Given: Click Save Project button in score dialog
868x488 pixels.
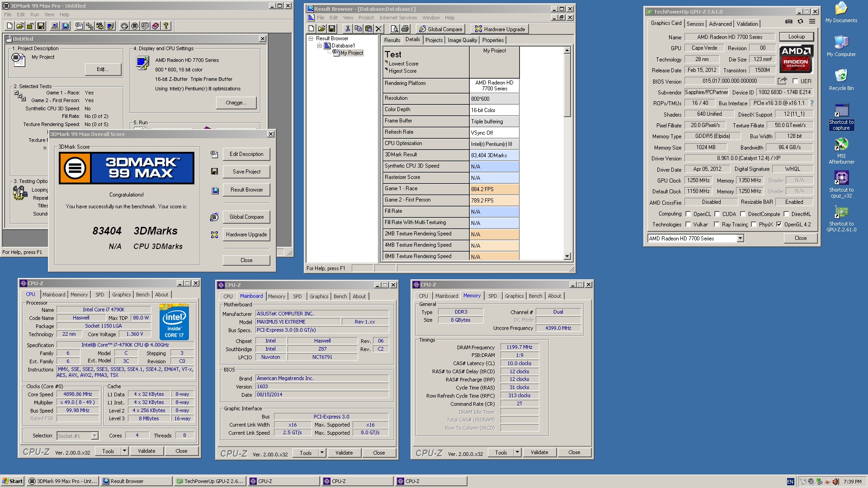Looking at the screenshot, I should tap(246, 172).
